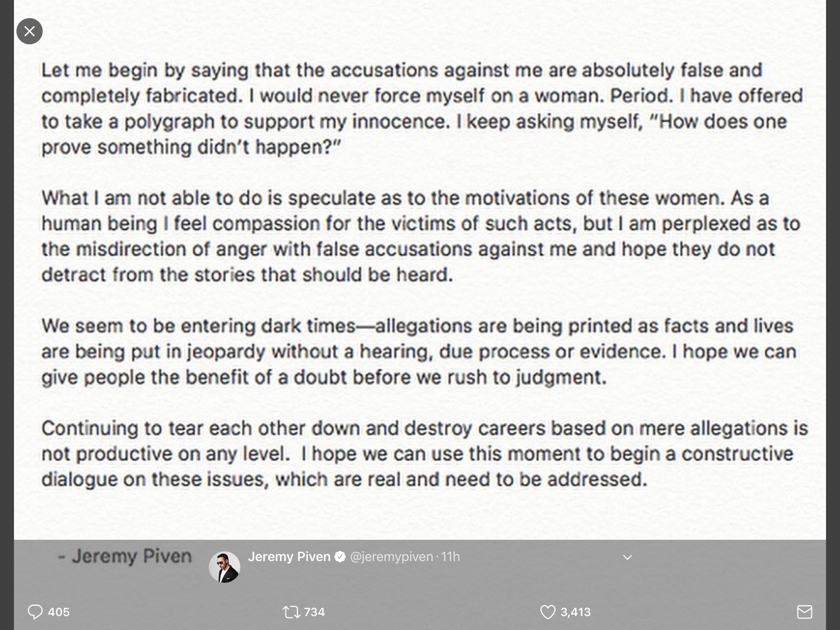The height and width of the screenshot is (630, 840).
Task: Click the paragraph starting "We seem to be entering"
Action: (x=419, y=351)
